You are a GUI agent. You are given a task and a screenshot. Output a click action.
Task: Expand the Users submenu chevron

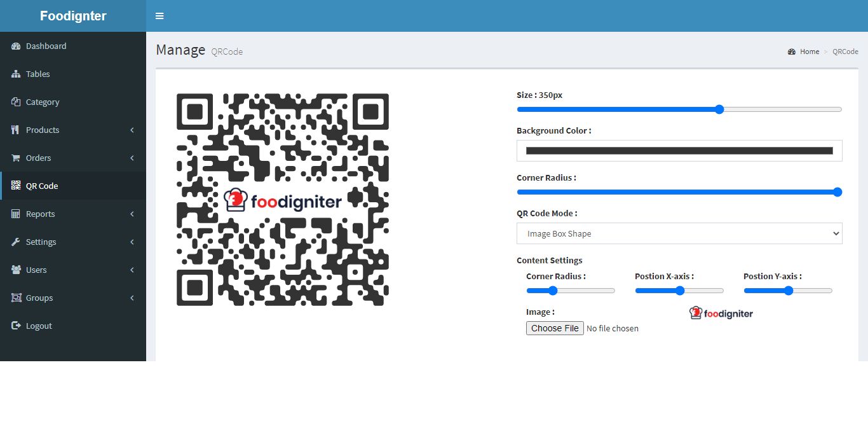click(x=132, y=270)
